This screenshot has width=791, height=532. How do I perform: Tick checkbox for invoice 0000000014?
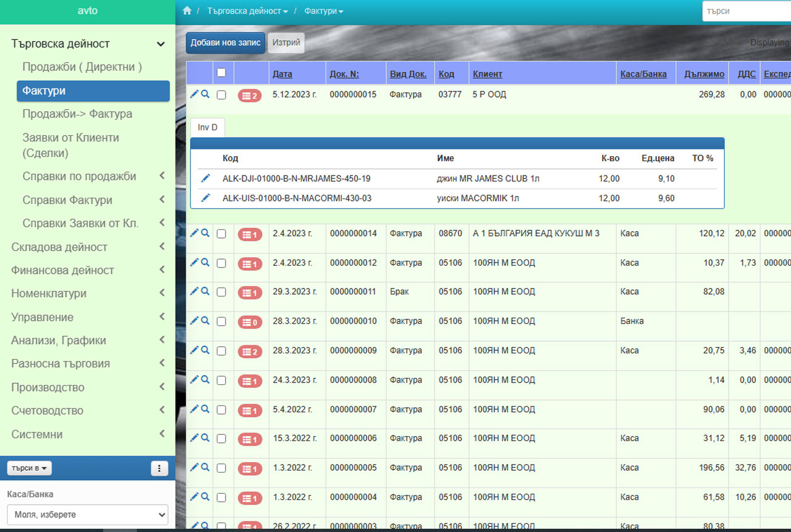click(222, 234)
